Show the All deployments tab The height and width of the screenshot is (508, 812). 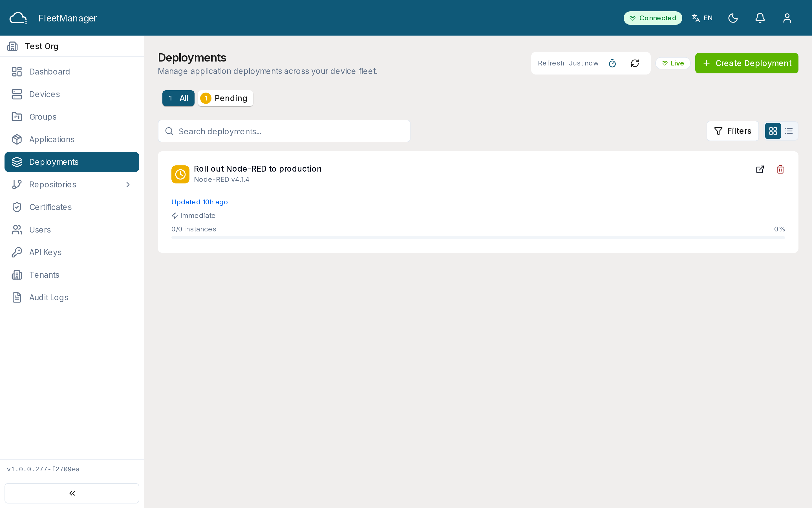point(178,98)
